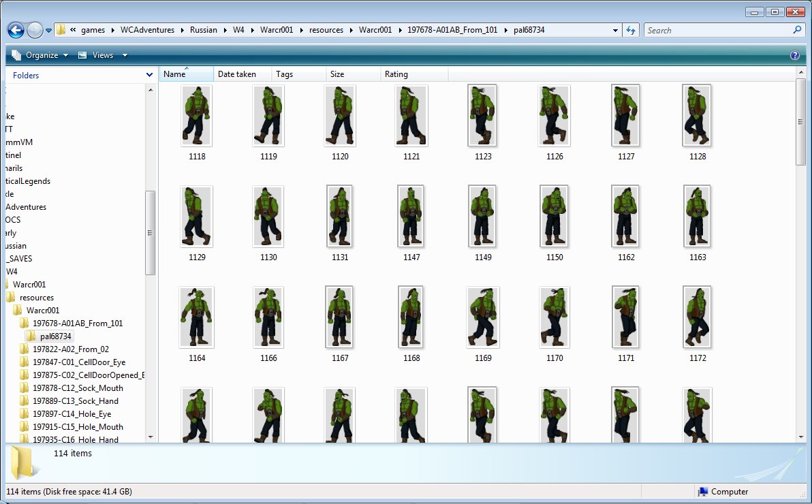This screenshot has width=812, height=504.
Task: Click the file list vertical scrollbar thumb
Action: click(800, 122)
